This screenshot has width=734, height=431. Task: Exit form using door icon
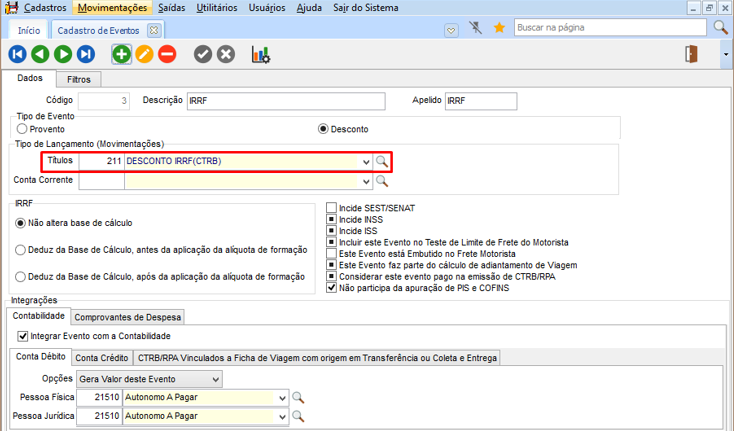point(691,54)
